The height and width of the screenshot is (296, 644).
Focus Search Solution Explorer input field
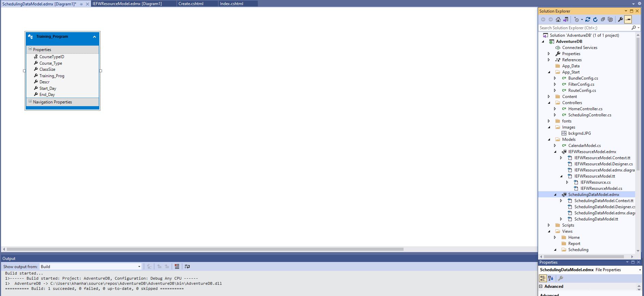584,28
